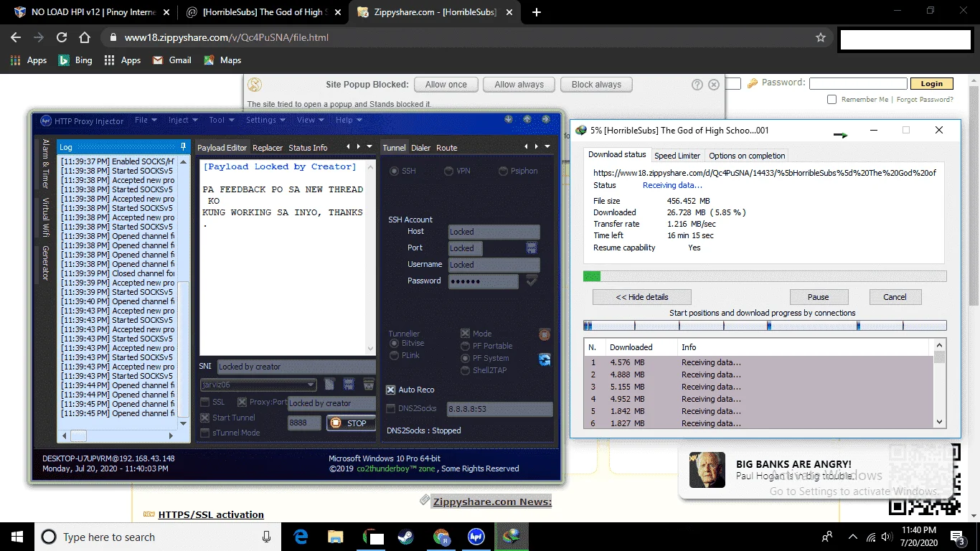
Task: Open the File menu dropdown
Action: 146,120
